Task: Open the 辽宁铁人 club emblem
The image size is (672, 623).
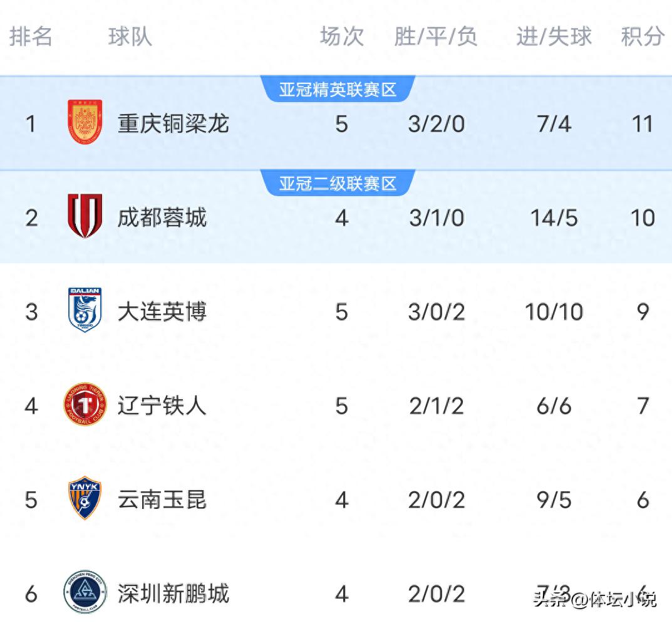Action: [x=85, y=406]
